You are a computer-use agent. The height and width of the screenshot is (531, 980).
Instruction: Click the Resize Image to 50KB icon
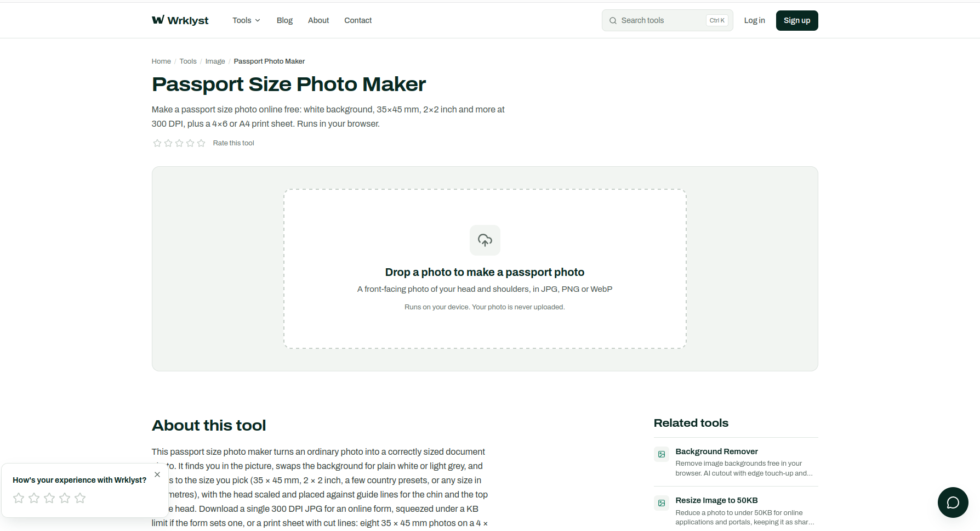(x=662, y=503)
